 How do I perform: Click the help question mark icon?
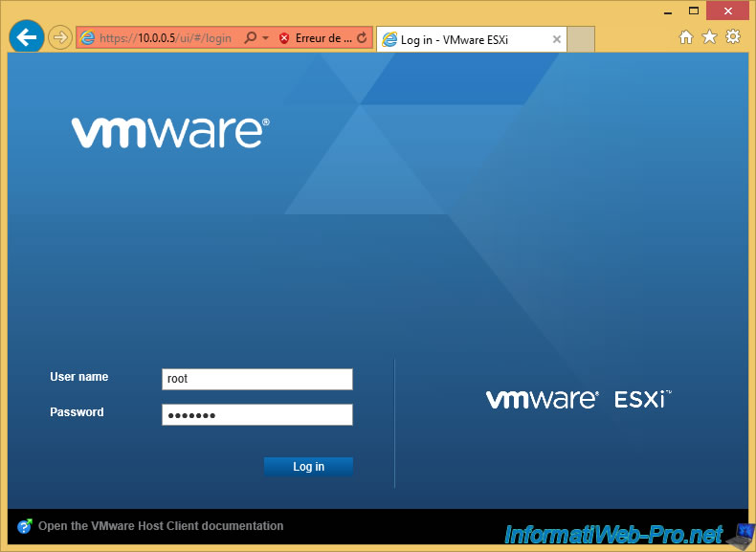coord(25,526)
